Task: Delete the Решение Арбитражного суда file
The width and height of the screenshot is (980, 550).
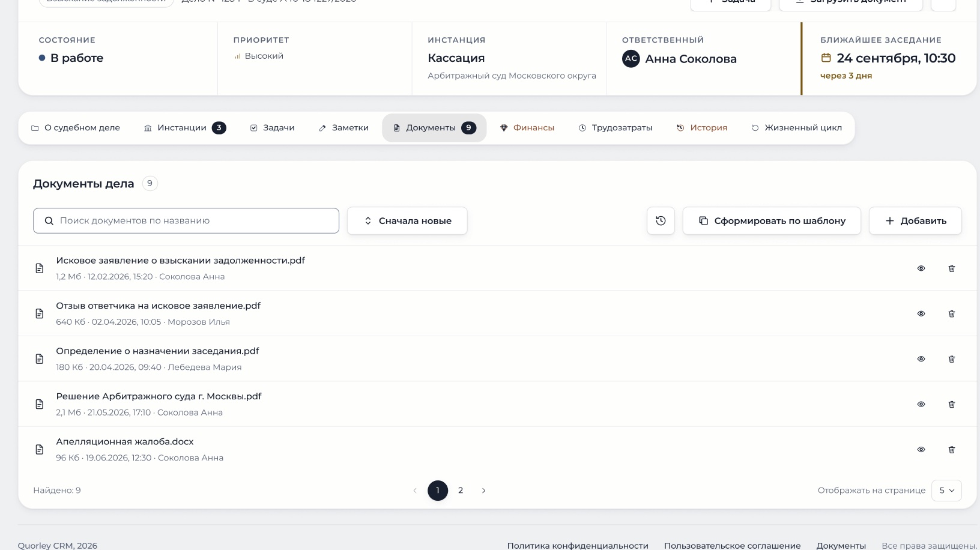Action: (x=952, y=404)
